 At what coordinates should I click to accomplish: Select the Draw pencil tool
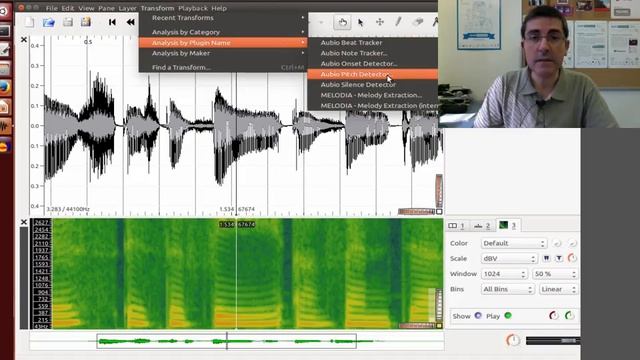(x=398, y=22)
